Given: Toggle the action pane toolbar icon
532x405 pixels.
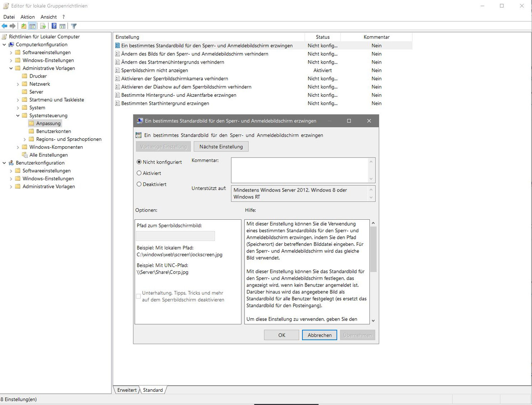Looking at the screenshot, I should (x=62, y=26).
